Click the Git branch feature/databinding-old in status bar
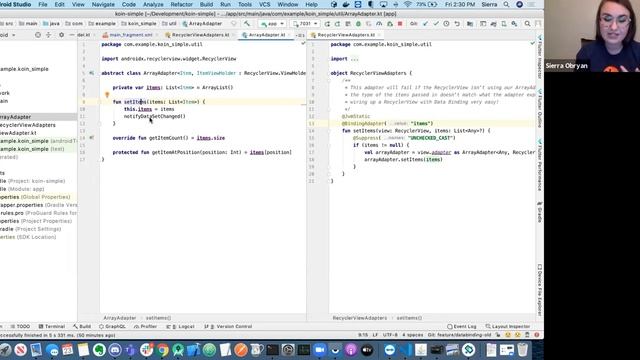 tap(459, 335)
